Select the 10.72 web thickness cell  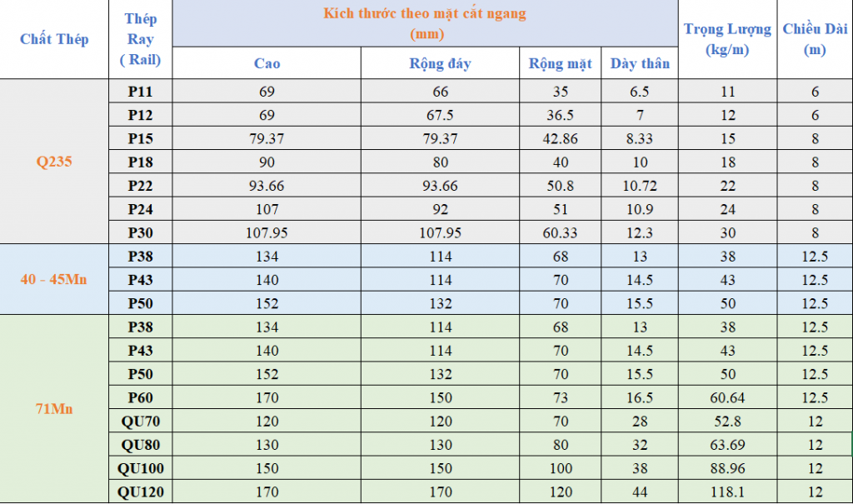[x=640, y=186]
